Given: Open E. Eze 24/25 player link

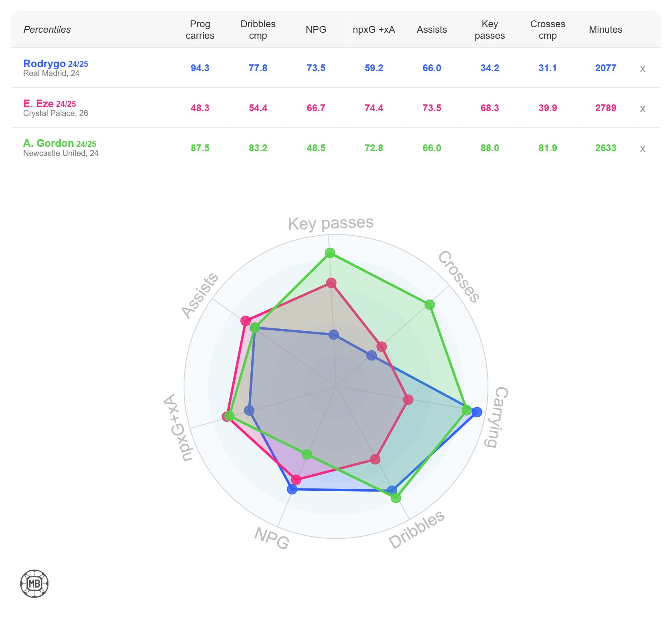Looking at the screenshot, I should click(50, 104).
